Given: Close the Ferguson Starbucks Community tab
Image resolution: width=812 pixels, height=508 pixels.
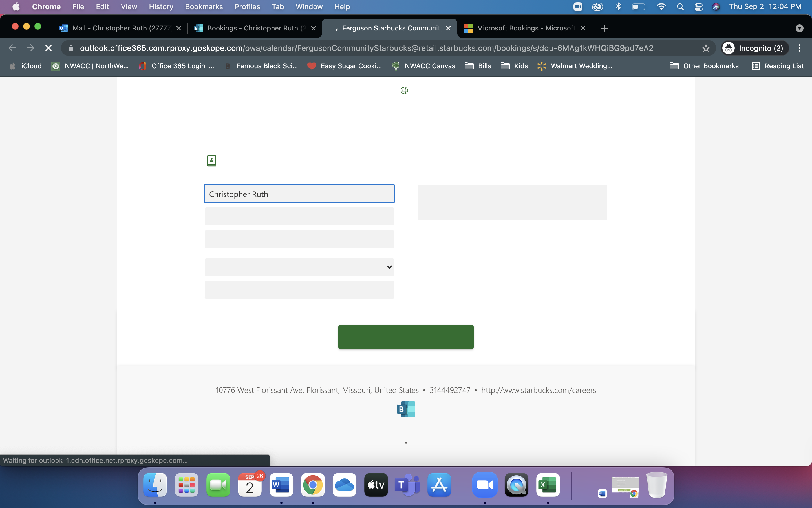Looking at the screenshot, I should point(448,28).
